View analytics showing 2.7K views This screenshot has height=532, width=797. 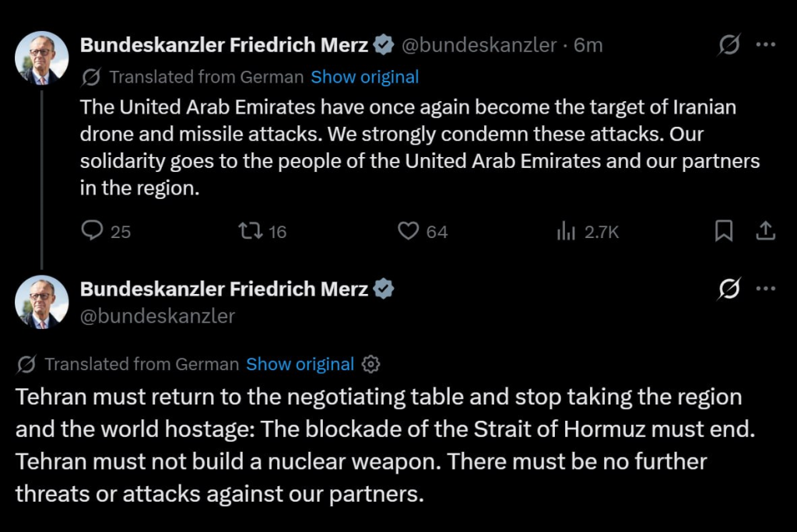point(588,232)
